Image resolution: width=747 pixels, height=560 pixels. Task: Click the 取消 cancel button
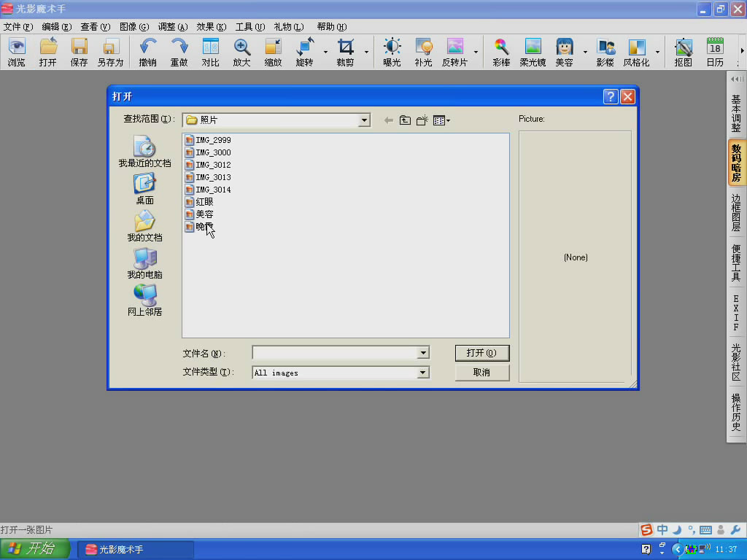click(482, 373)
